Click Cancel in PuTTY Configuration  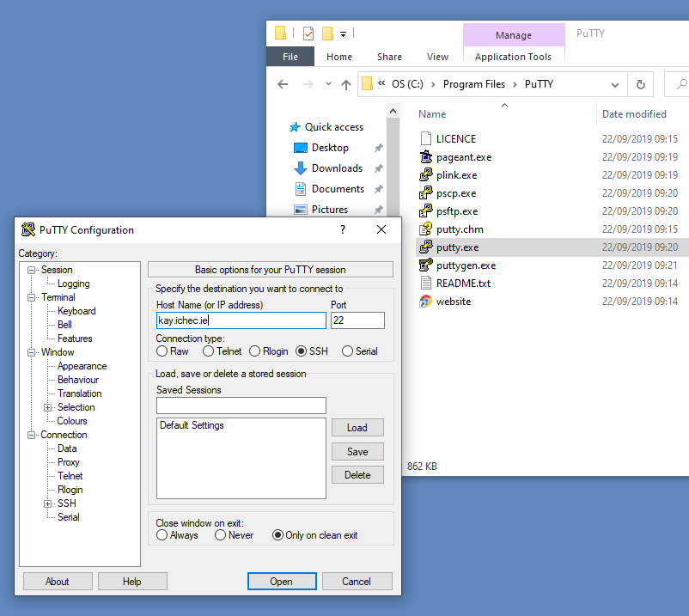(x=357, y=582)
